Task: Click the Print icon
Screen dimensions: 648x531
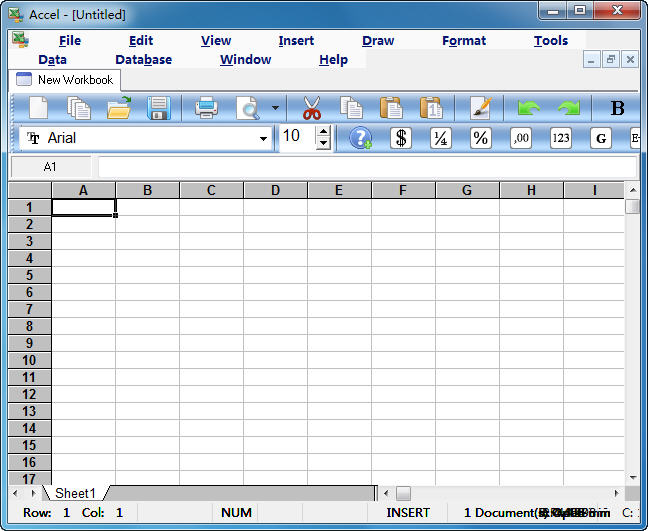Action: coord(206,108)
